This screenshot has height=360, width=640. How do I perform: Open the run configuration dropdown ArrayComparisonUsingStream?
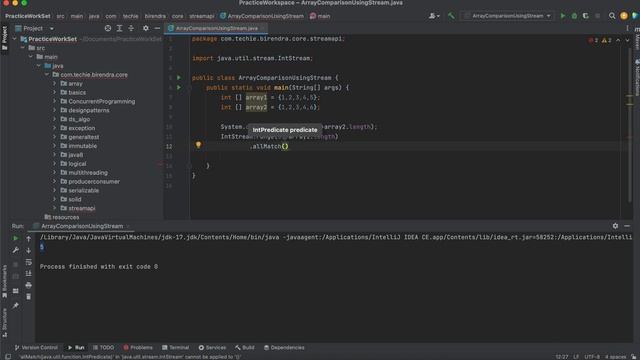[508, 16]
